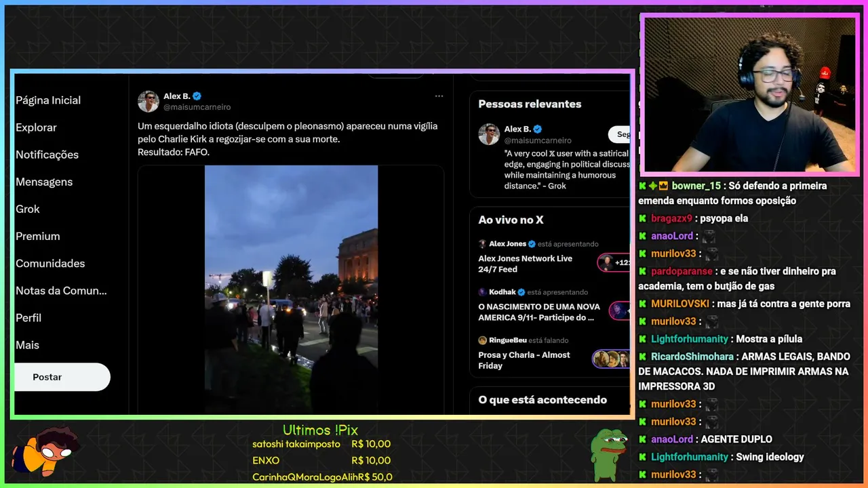Click Alex B. verified badge in Pessoas relevantes

tap(538, 129)
